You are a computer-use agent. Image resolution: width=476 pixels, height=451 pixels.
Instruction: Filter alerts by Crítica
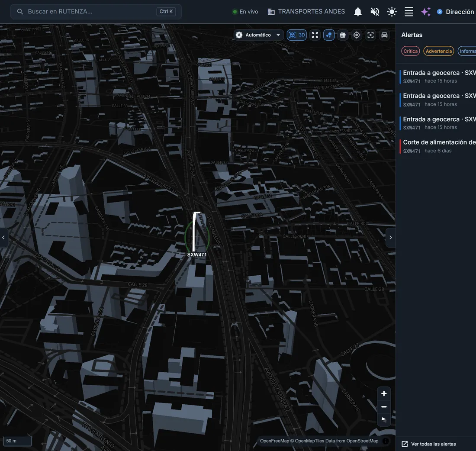[410, 51]
